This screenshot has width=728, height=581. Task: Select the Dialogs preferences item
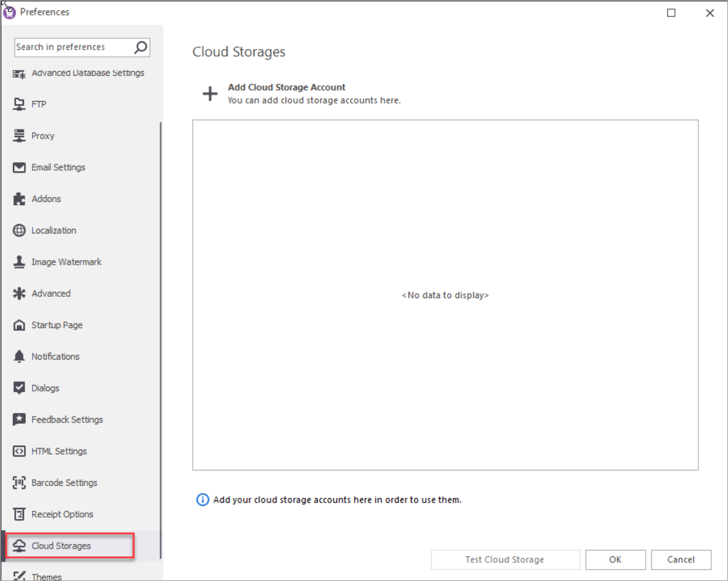coord(81,388)
